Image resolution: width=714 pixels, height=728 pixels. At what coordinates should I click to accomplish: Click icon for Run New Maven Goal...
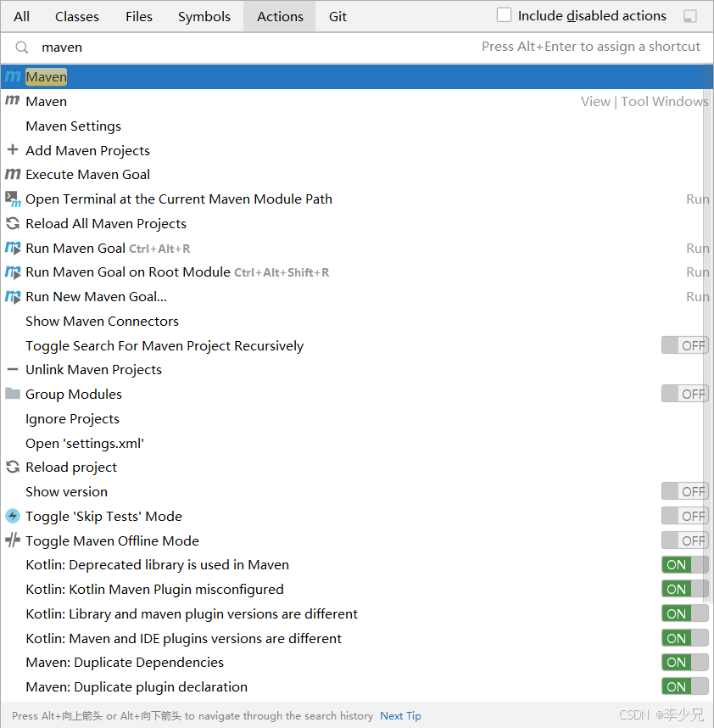point(13,297)
